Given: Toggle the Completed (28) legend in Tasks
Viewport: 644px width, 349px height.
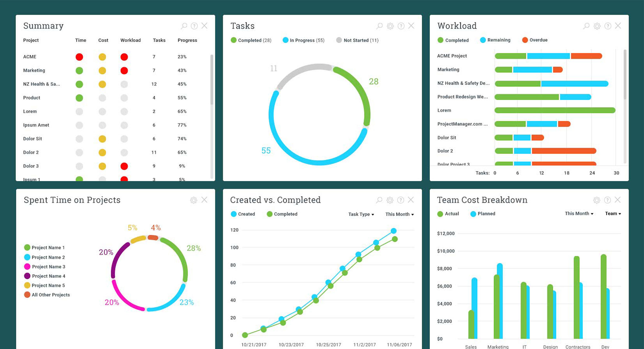Looking at the screenshot, I should point(251,40).
